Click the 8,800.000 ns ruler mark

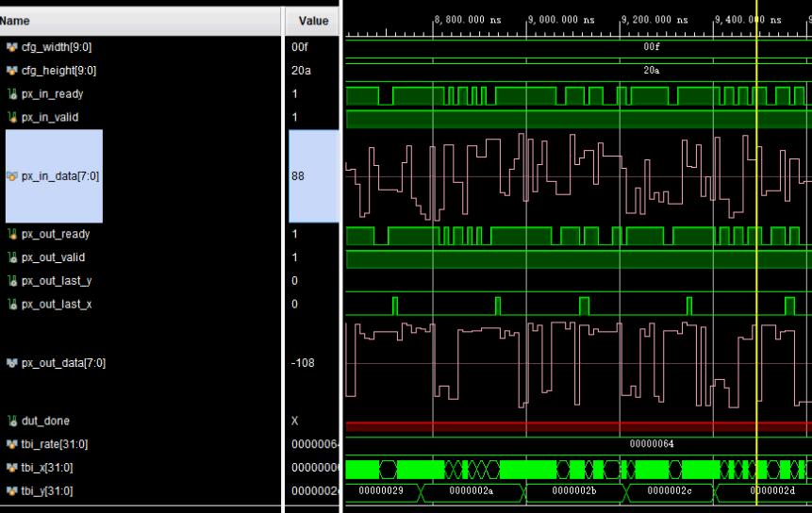click(468, 20)
